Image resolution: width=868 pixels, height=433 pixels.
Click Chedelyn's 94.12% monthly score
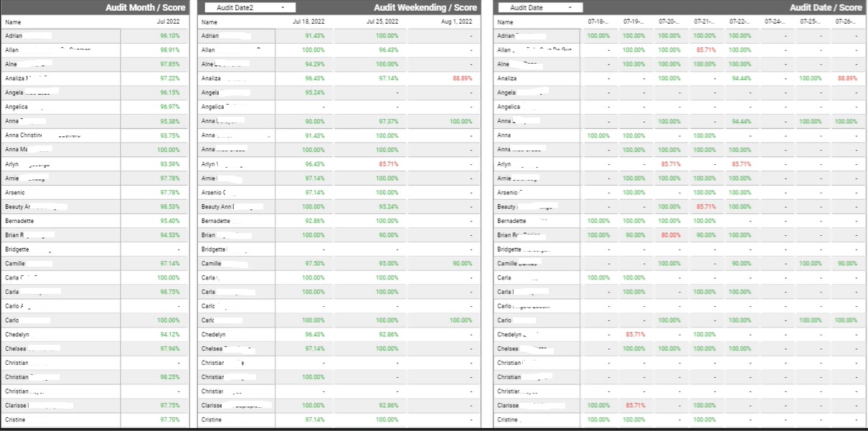click(x=169, y=334)
